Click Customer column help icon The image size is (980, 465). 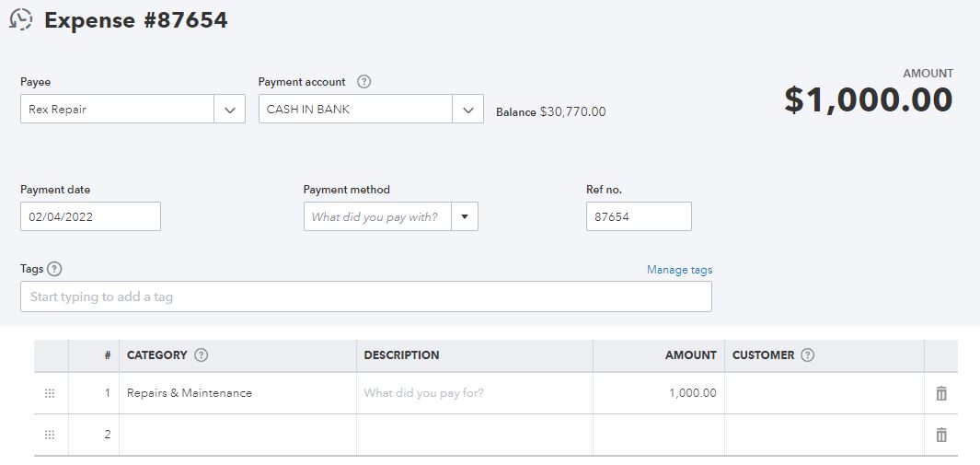point(808,355)
